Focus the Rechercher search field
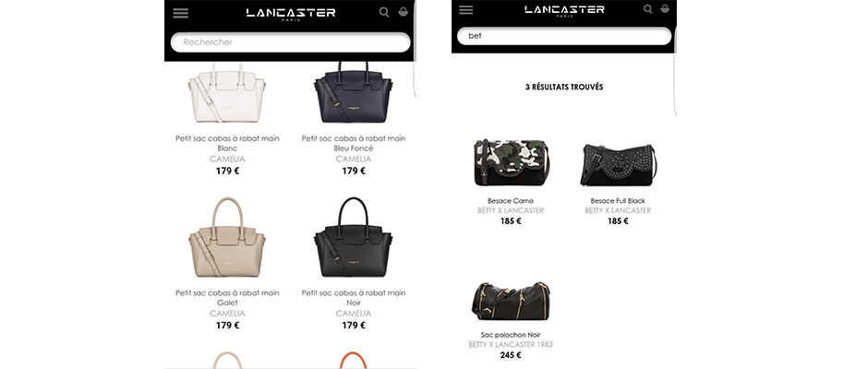Viewport: 868px width, 369px height. tap(291, 42)
